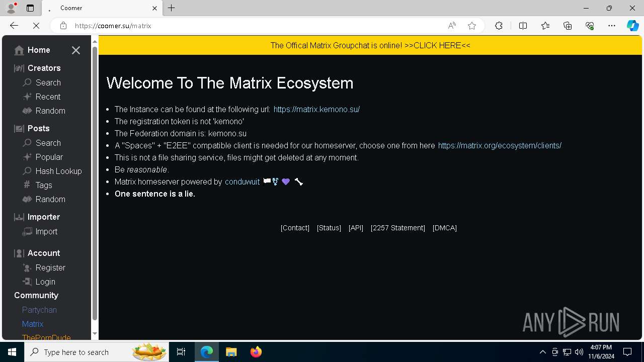644x362 pixels.
Task: Stop page loading with the X button
Action: (x=36, y=26)
